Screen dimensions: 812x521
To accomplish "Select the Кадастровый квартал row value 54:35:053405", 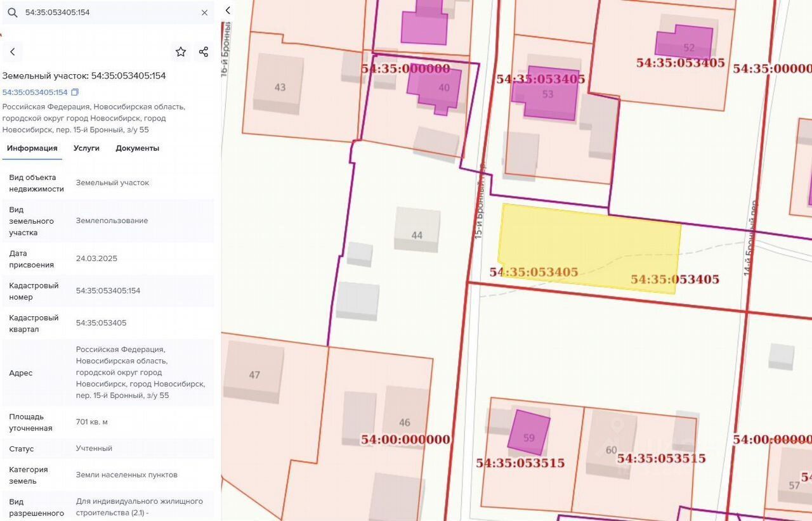I will [101, 323].
